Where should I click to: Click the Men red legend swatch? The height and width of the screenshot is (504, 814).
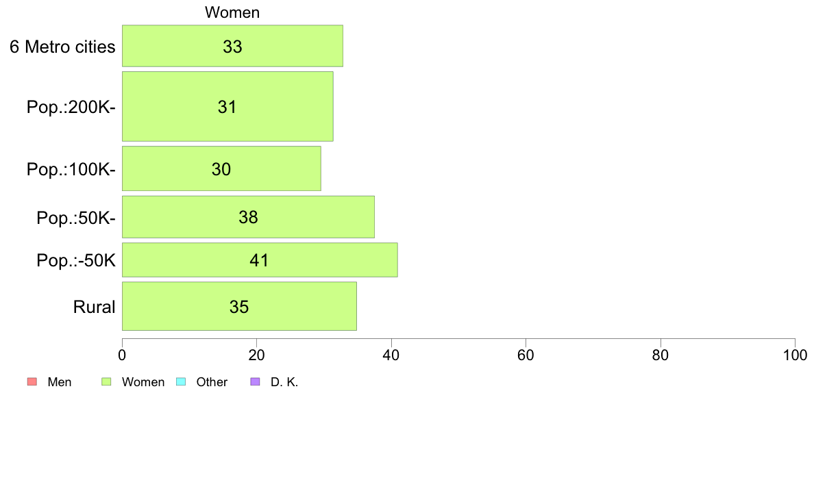point(32,382)
